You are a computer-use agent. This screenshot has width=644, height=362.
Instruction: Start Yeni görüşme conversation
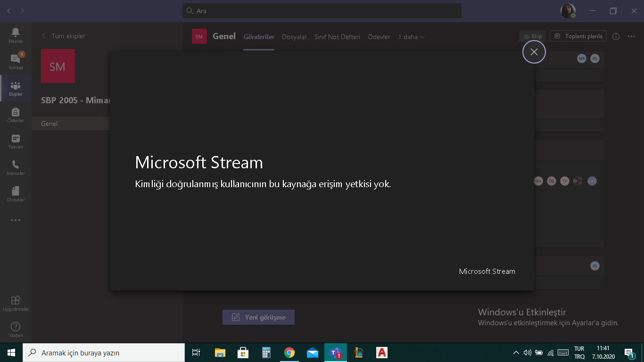[258, 317]
